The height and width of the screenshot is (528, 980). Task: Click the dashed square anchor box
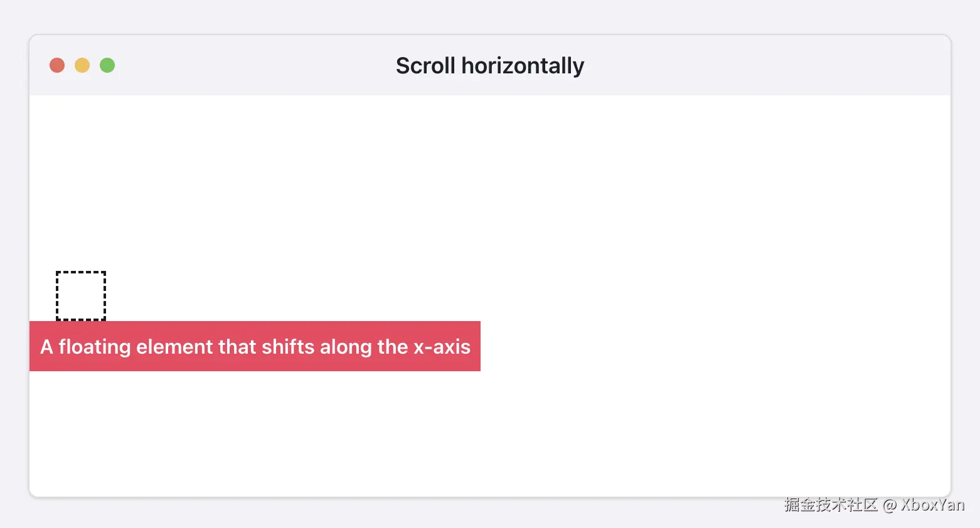(81, 296)
